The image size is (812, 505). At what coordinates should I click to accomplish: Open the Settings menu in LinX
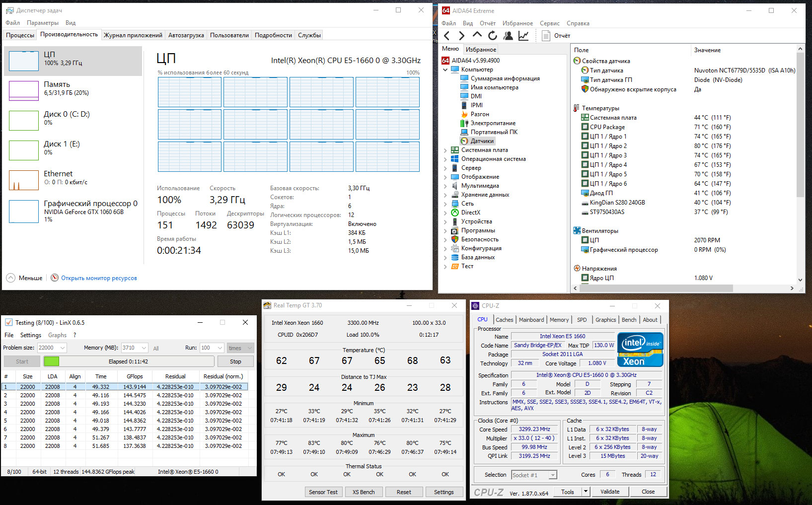tap(31, 335)
